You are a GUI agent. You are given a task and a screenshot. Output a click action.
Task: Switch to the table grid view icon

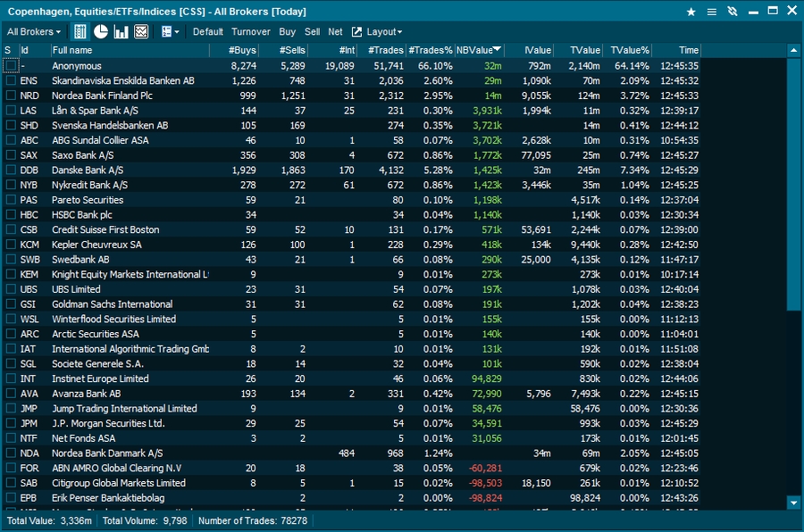[x=80, y=31]
